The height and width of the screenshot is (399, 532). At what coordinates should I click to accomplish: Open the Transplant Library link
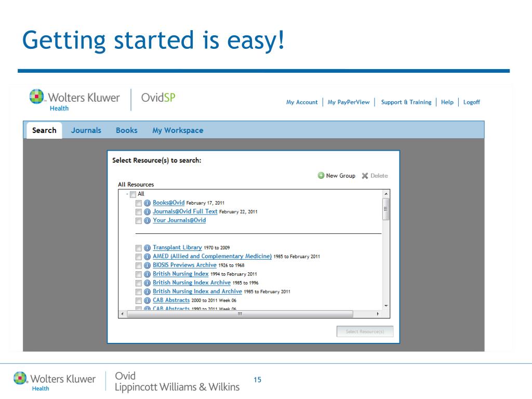pos(177,248)
